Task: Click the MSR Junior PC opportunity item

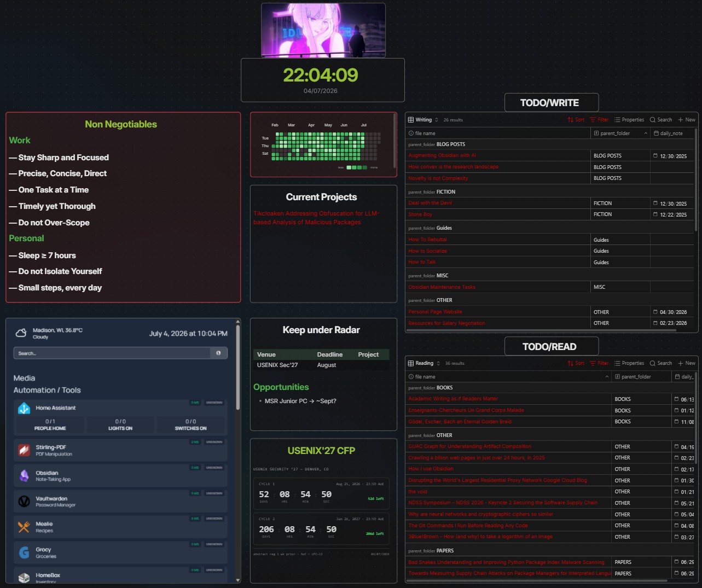Action: pos(300,401)
